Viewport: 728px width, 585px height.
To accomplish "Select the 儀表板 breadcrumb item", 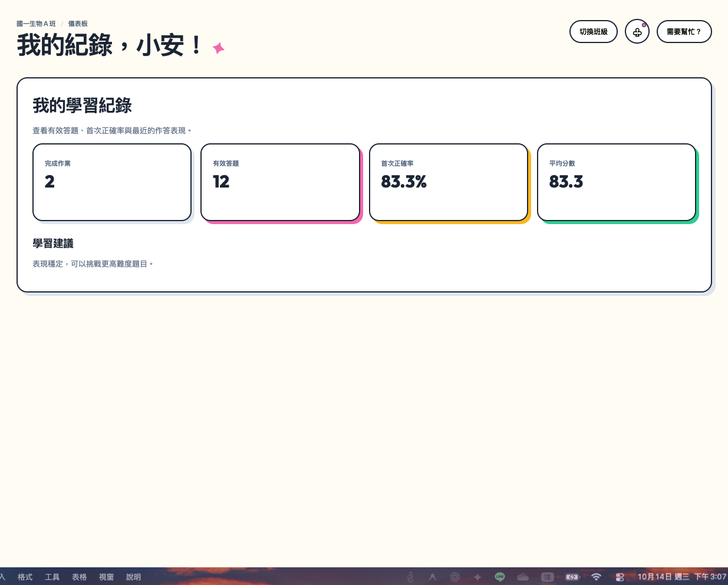I will point(78,24).
